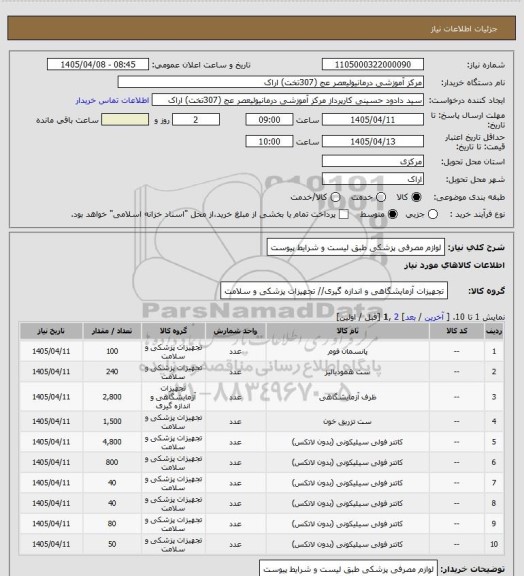Image resolution: width=524 pixels, height=576 pixels.
Task: Click quantity 2,800 in row 3
Action: 112,397
